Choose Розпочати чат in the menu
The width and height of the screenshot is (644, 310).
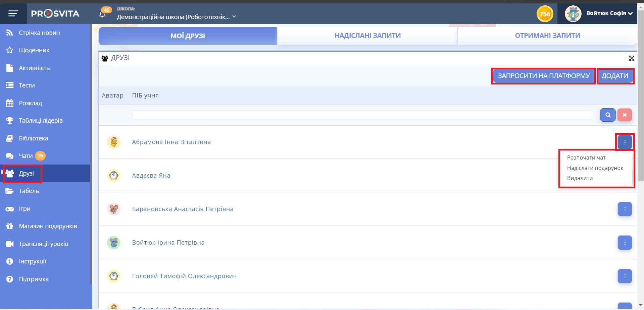(x=586, y=158)
